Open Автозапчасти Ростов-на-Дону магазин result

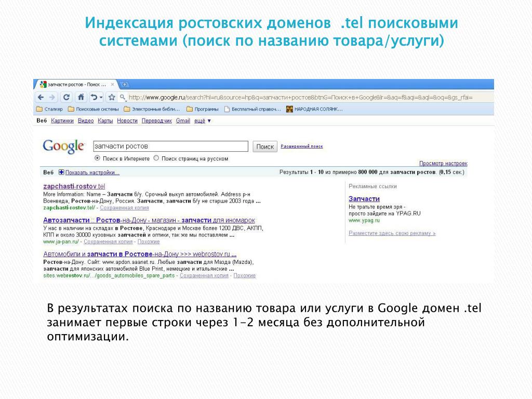pos(149,220)
